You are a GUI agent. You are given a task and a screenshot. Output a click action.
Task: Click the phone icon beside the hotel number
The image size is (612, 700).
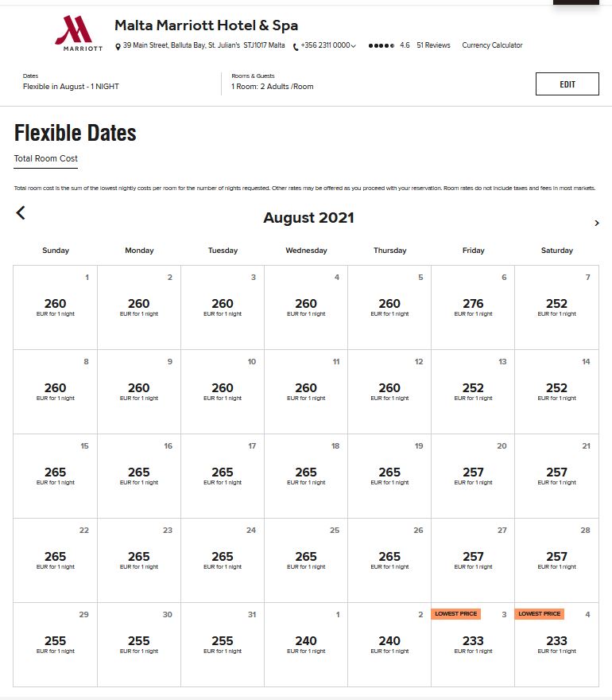click(296, 46)
